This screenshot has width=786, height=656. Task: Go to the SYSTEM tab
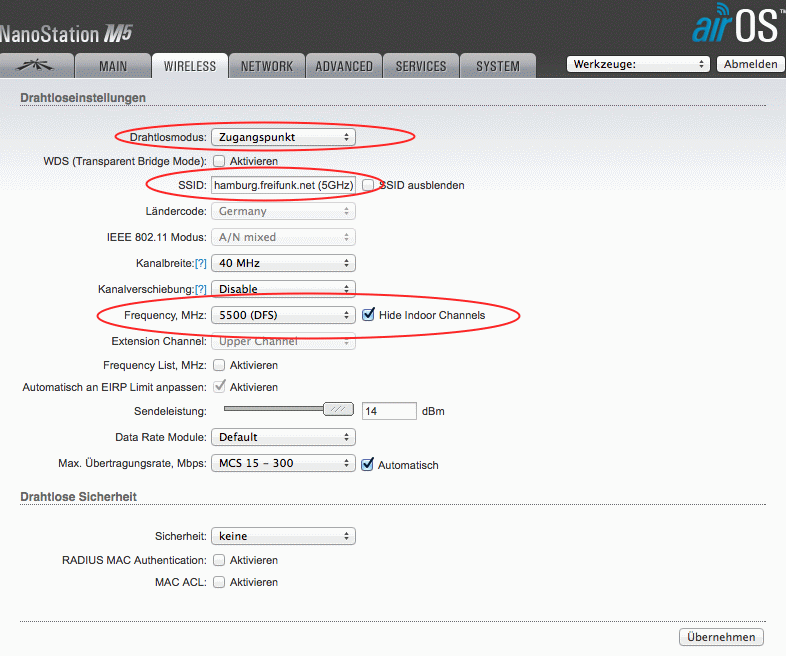498,66
